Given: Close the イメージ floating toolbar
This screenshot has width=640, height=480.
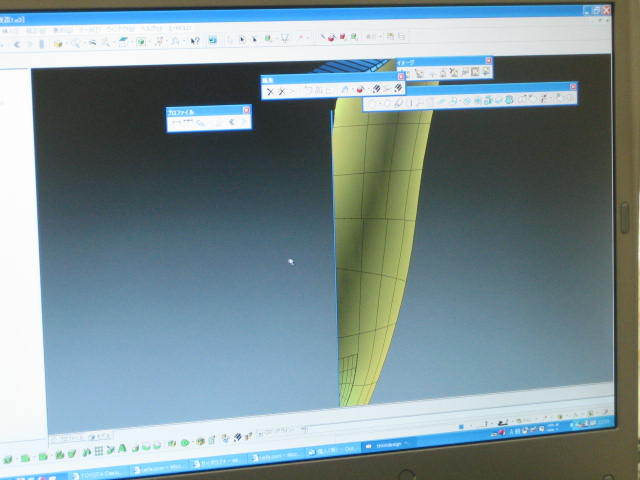Looking at the screenshot, I should [x=489, y=60].
